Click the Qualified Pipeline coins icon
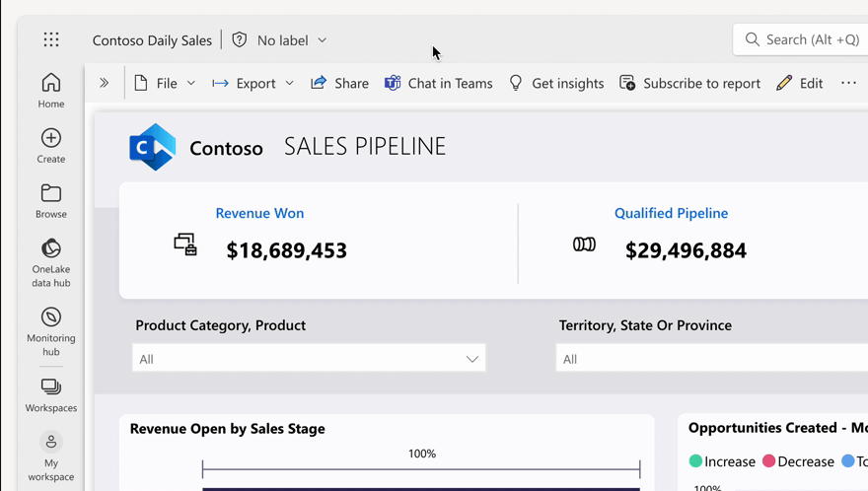Screen dimensions: 868x491 click(x=584, y=245)
